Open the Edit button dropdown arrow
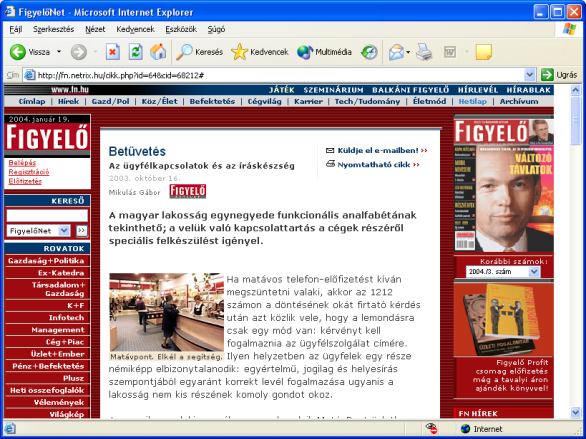The height and width of the screenshot is (439, 586). point(466,52)
